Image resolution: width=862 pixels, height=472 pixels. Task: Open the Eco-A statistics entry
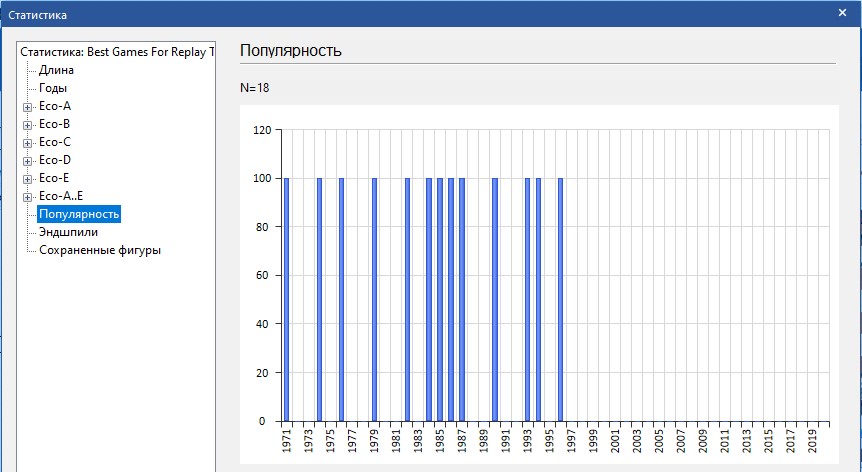point(55,106)
